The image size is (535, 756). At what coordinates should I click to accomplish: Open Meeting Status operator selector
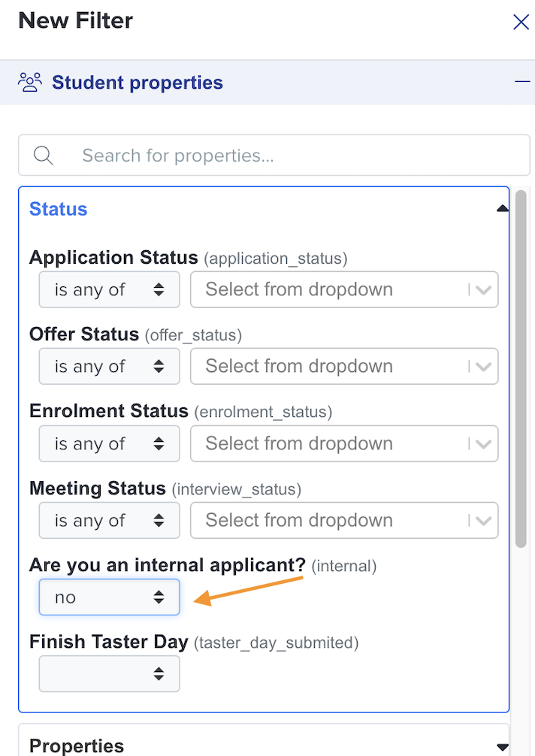point(110,520)
